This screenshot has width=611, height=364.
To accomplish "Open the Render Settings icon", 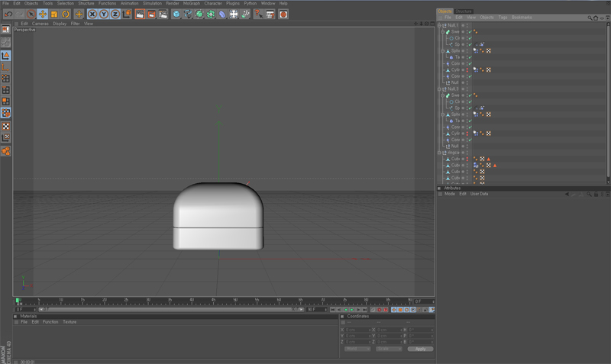I will [x=163, y=14].
